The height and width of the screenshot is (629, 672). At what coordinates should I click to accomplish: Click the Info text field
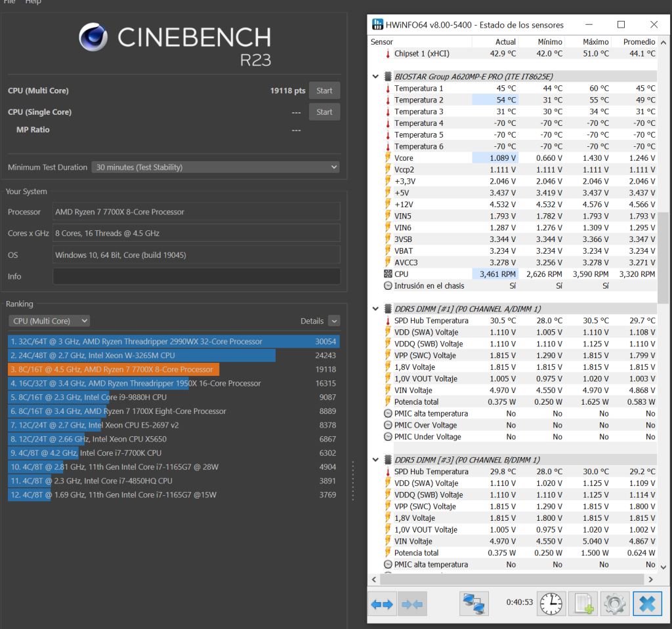click(196, 276)
